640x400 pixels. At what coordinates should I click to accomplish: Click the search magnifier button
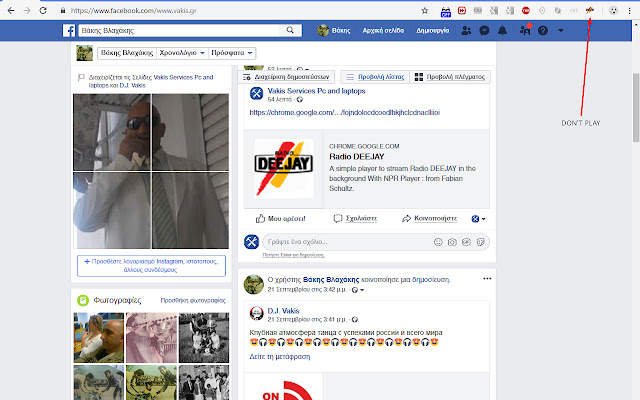pos(290,30)
